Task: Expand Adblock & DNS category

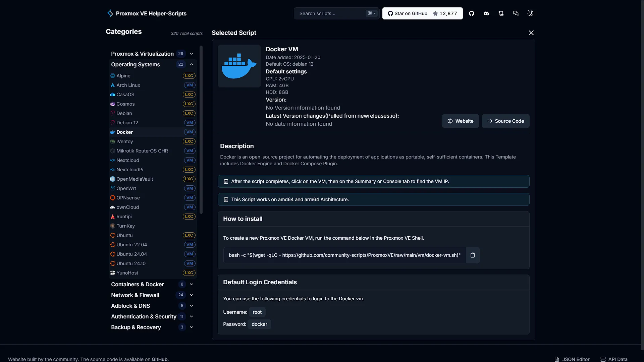Action: [x=153, y=306]
